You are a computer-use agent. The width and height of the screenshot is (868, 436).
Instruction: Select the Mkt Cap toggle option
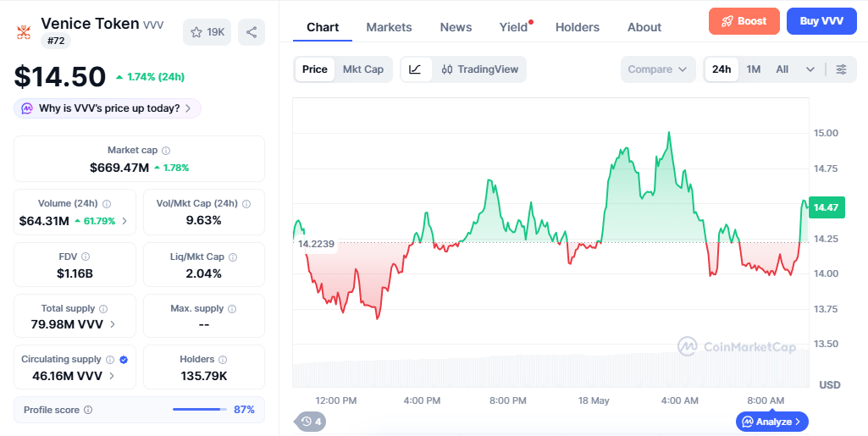(x=363, y=69)
